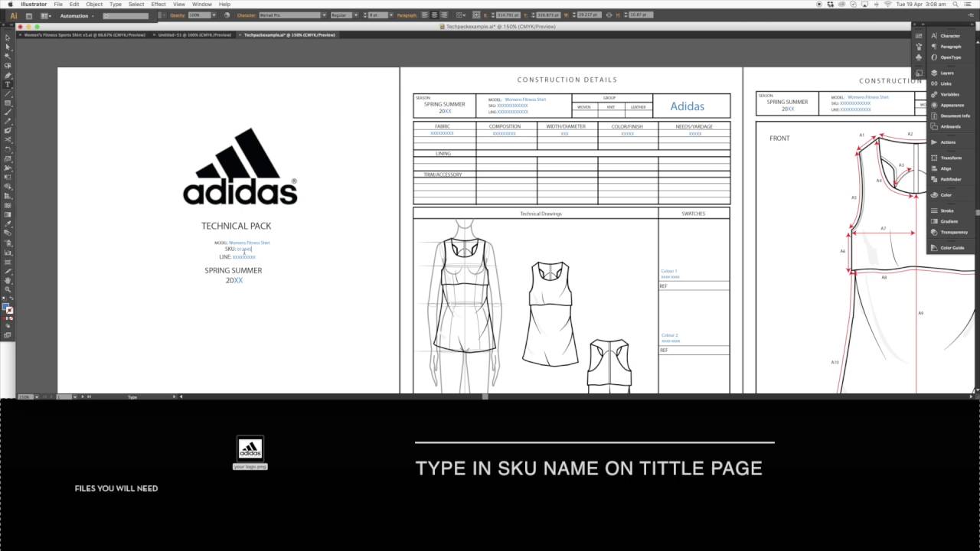980x551 pixels.
Task: Toggle the constrain width and height proportions link
Action: coord(609,15)
